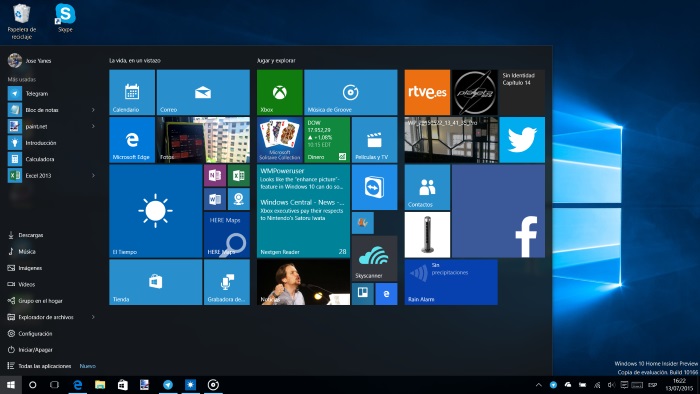The image size is (700, 394).
Task: Click the Cortana circle on taskbar
Action: (33, 385)
